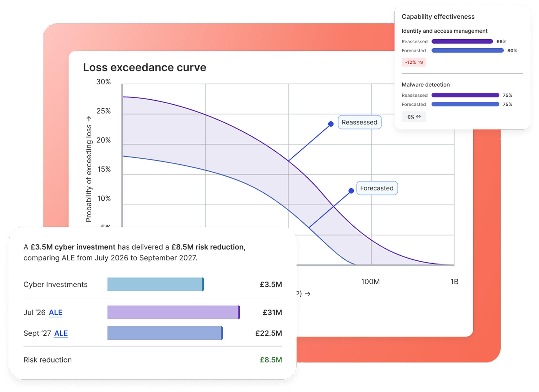539x392 pixels.
Task: Click 'Probability of exceeding loss' axis title
Action: 89,169
